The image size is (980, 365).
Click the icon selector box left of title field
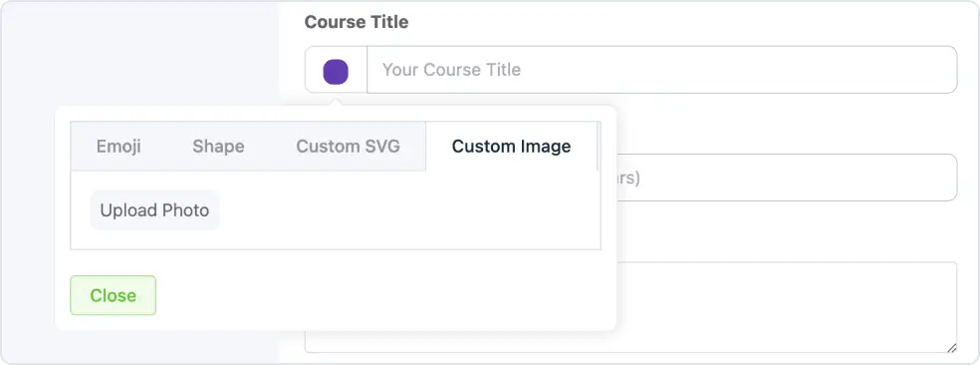point(336,70)
